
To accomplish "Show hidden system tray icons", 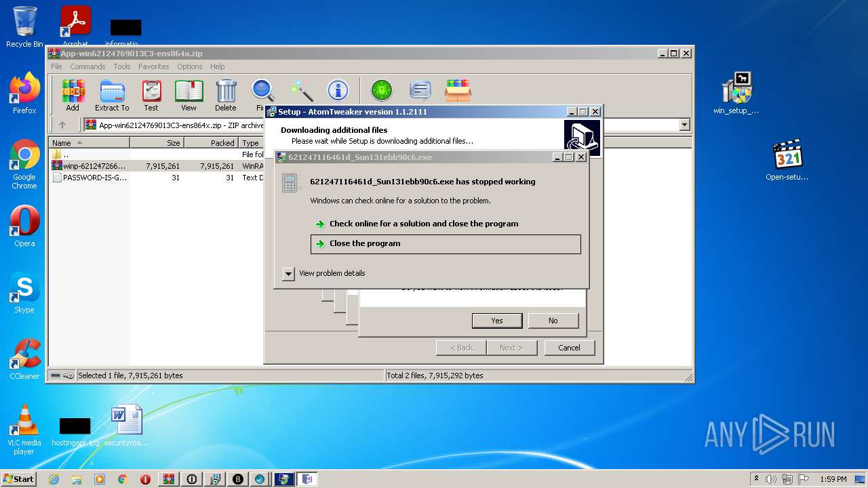I will coord(756,479).
